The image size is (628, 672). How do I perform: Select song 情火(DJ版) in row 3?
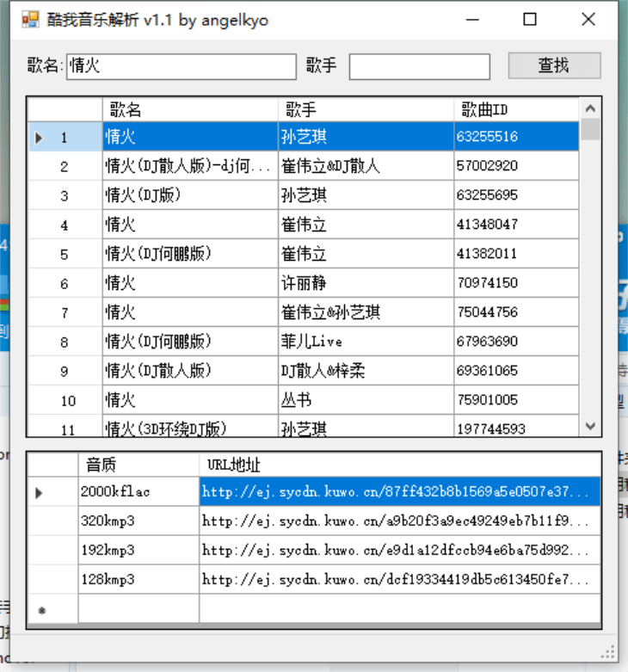coord(190,195)
